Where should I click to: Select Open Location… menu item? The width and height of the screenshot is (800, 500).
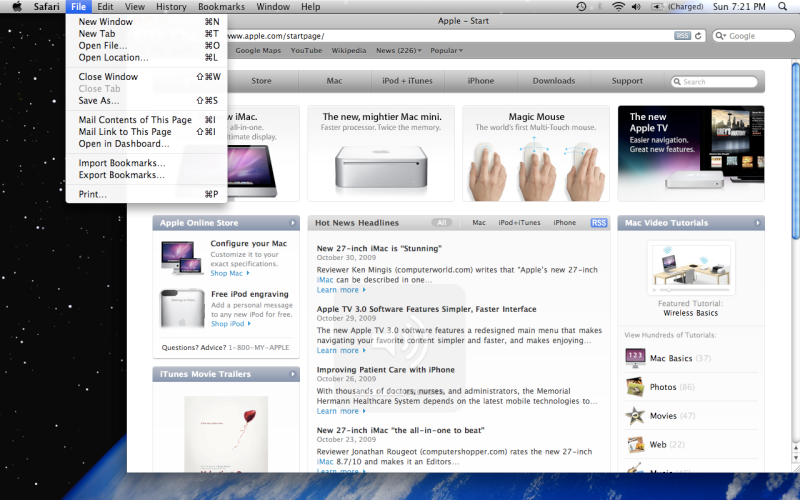click(x=146, y=58)
